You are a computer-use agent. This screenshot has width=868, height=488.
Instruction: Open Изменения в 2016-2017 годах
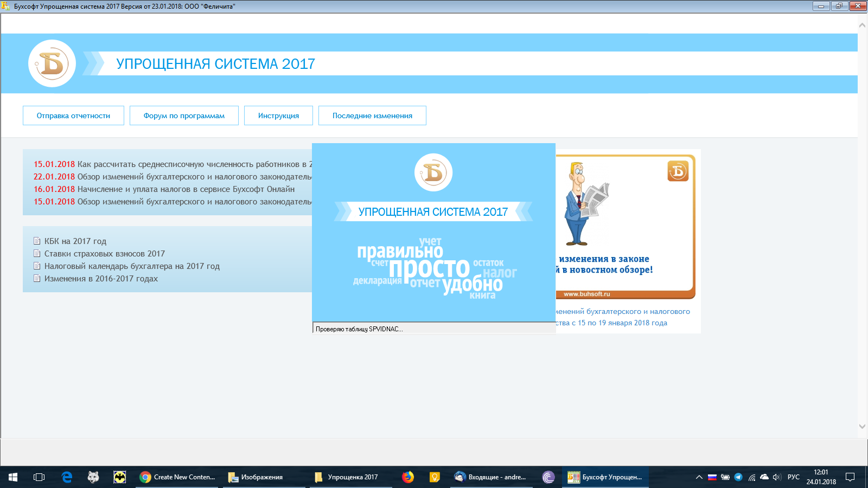101,279
